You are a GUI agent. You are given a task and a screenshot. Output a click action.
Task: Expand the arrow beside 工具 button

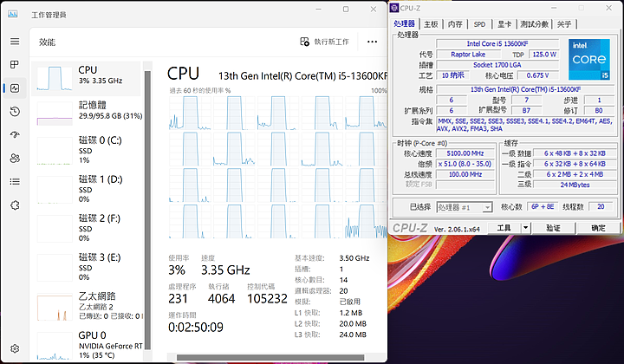point(526,228)
